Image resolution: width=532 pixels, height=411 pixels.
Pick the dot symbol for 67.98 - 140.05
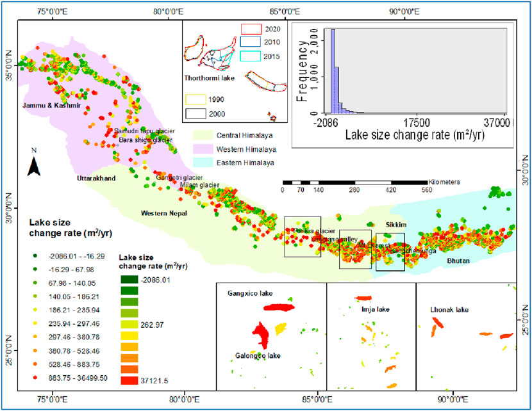(x=36, y=283)
